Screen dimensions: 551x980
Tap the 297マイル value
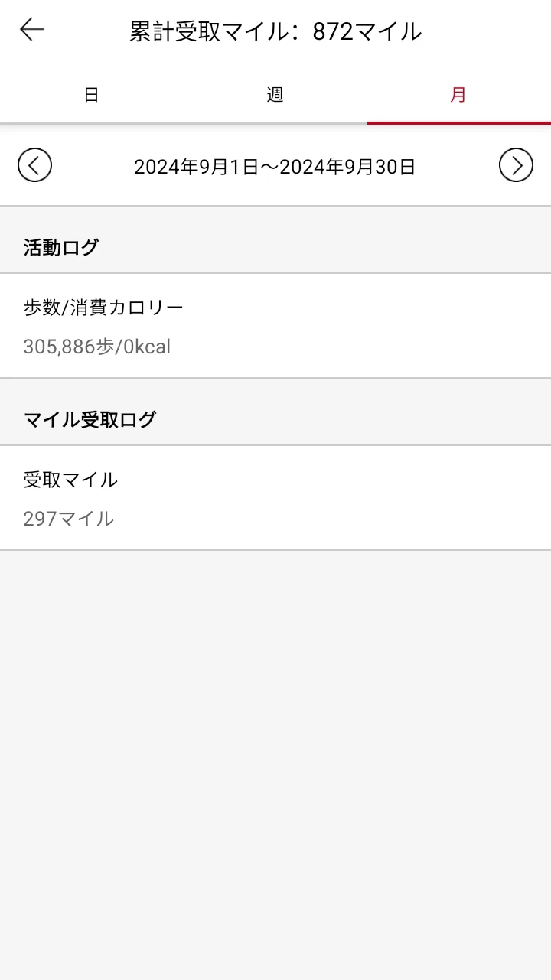coord(69,519)
